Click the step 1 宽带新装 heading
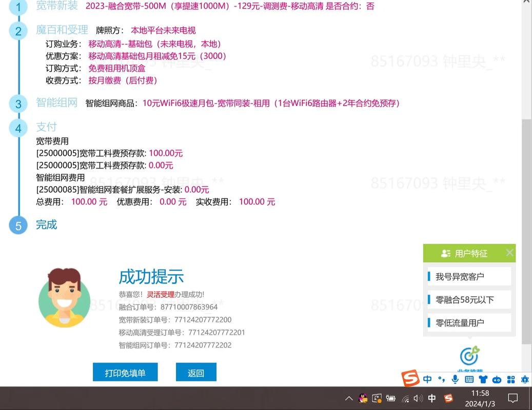The image size is (532, 410). pyautogui.click(x=57, y=6)
